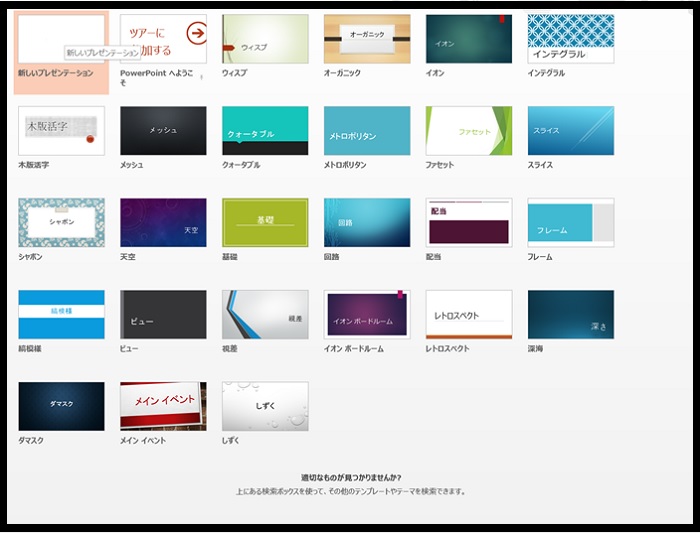Choose the ウィスプ theme thumbnail
The width and height of the screenshot is (700, 533).
(x=265, y=39)
